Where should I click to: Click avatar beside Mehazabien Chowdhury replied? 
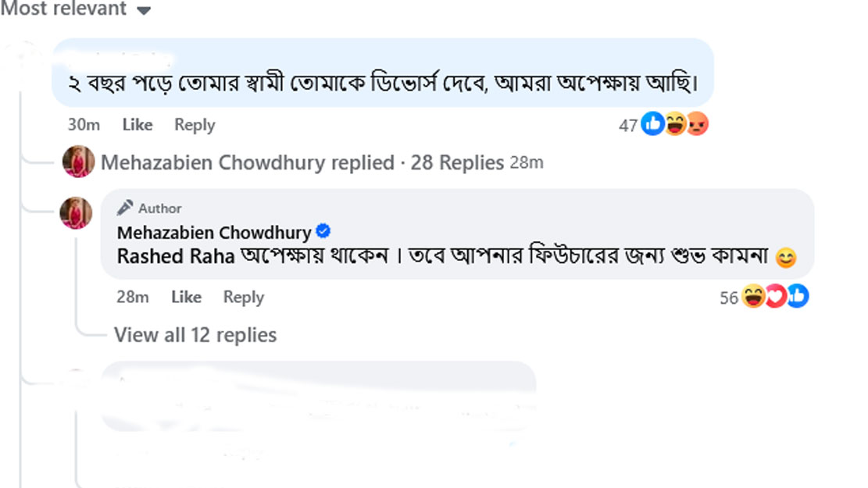coord(78,162)
